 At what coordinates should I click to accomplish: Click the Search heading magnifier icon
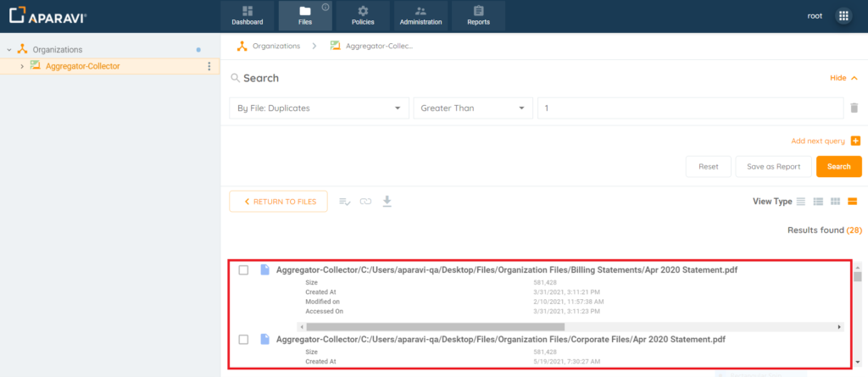point(236,78)
